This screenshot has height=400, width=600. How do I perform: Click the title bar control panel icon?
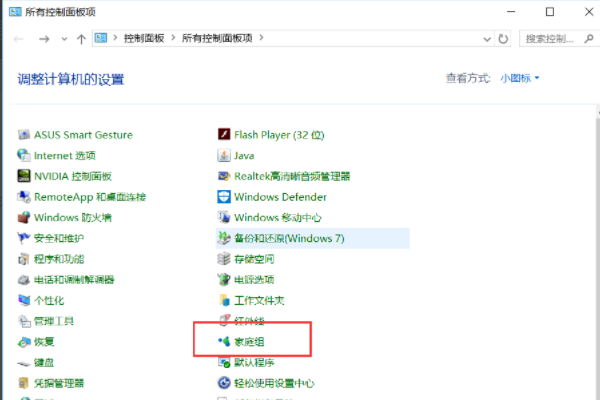[15, 12]
